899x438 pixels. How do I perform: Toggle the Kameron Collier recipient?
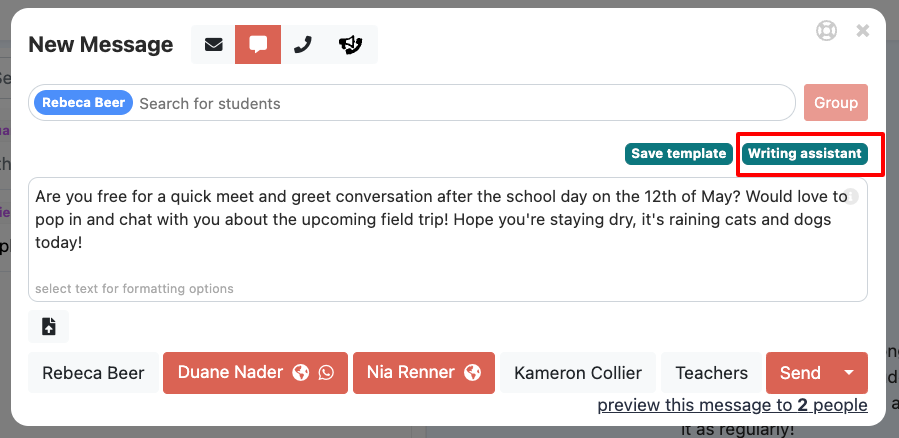coord(578,373)
